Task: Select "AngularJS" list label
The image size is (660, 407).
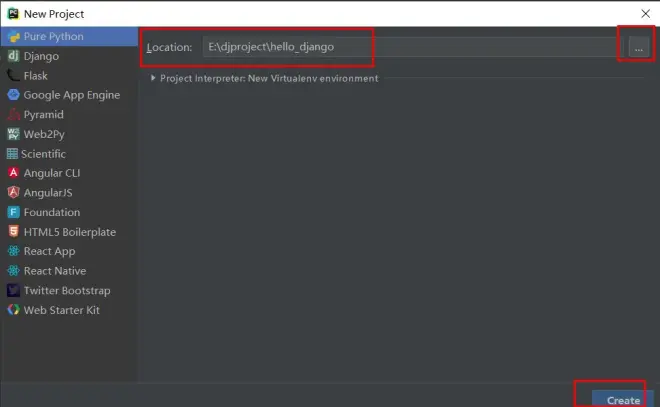Action: pyautogui.click(x=48, y=193)
